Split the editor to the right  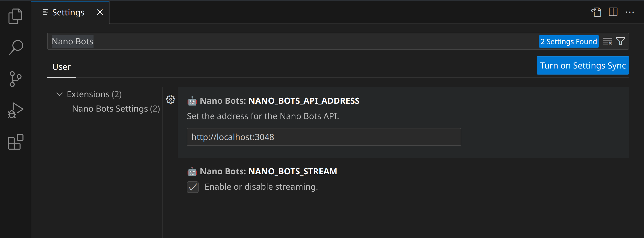pos(613,12)
